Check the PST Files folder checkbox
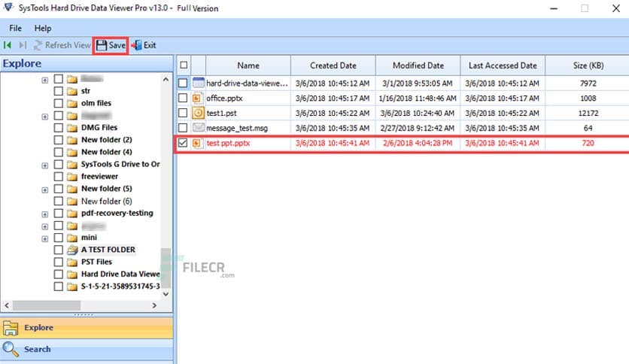 point(59,262)
